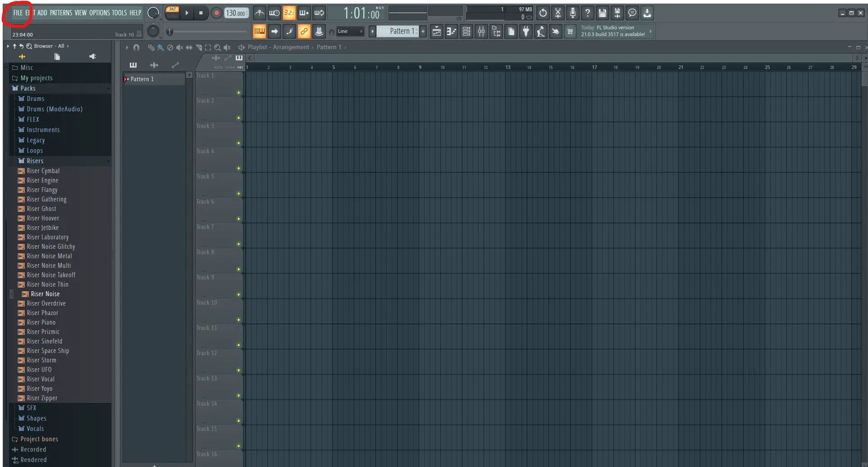Expand the SFX pack folder
The image size is (868, 467).
tap(31, 408)
